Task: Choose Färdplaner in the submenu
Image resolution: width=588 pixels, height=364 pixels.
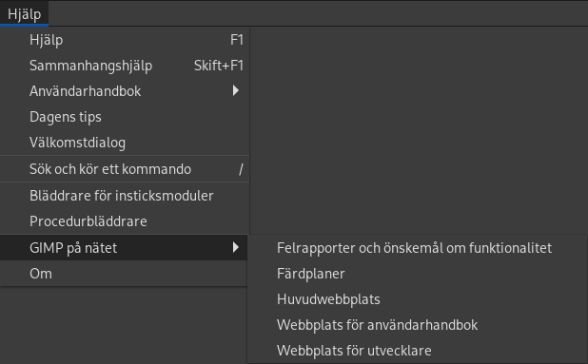Action: pyautogui.click(x=418, y=274)
